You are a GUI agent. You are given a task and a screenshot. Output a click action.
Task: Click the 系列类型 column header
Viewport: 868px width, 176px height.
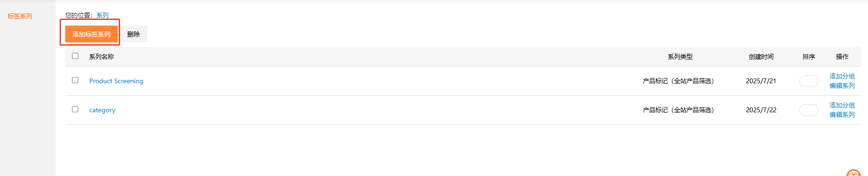click(x=680, y=57)
